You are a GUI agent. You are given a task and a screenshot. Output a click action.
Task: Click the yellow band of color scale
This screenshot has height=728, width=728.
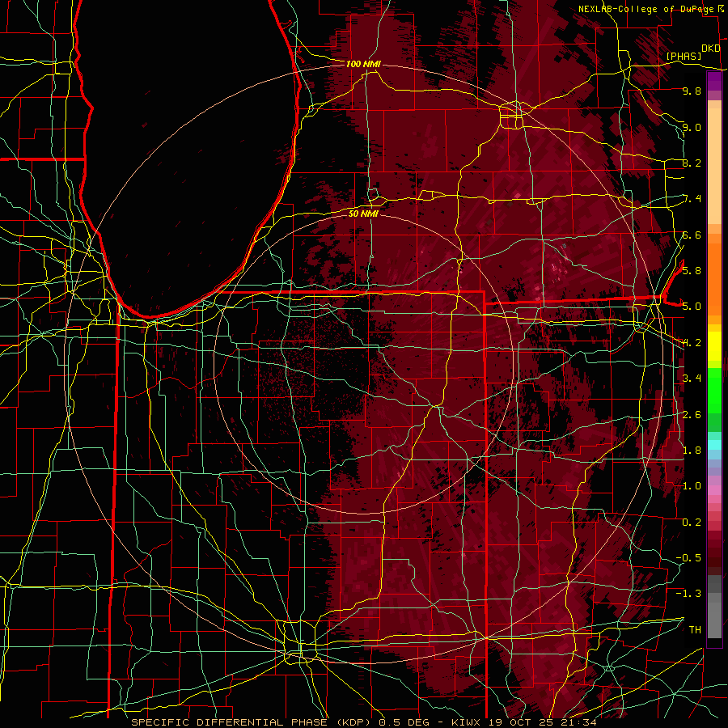point(714,345)
